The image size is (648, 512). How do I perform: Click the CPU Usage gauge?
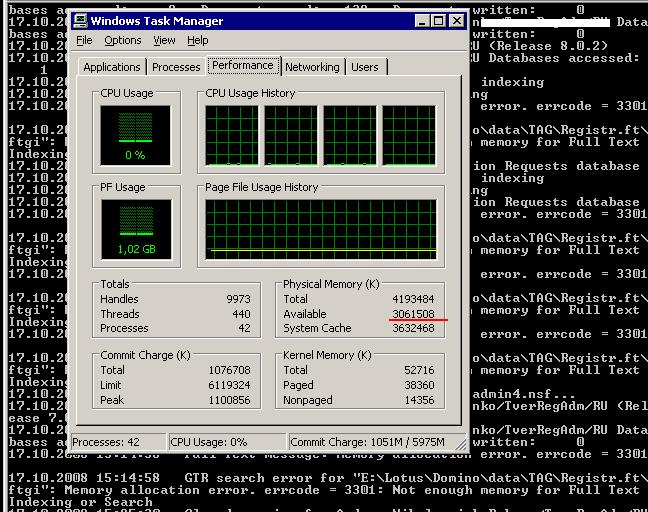click(135, 136)
